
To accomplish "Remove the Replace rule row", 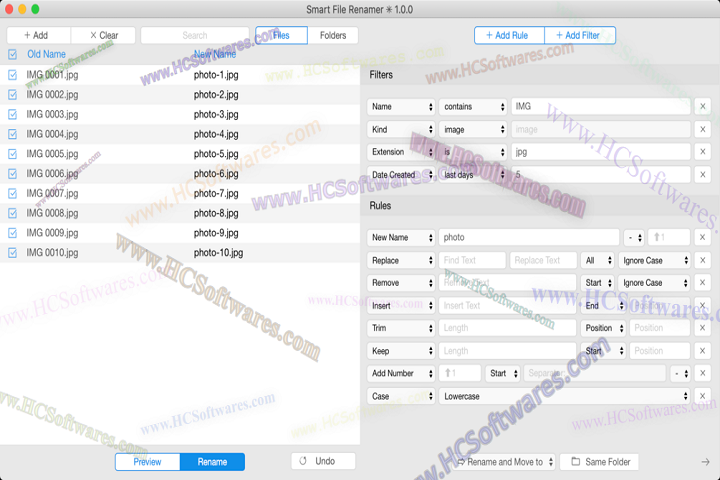I will coord(703,260).
